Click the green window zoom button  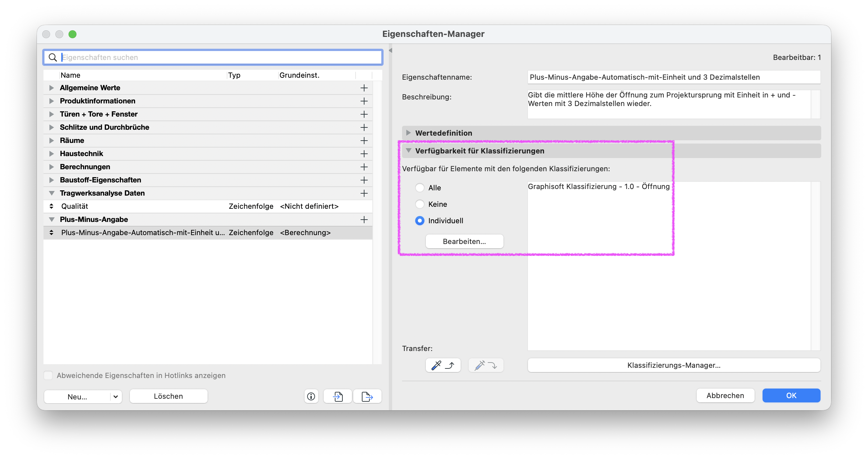(x=72, y=34)
